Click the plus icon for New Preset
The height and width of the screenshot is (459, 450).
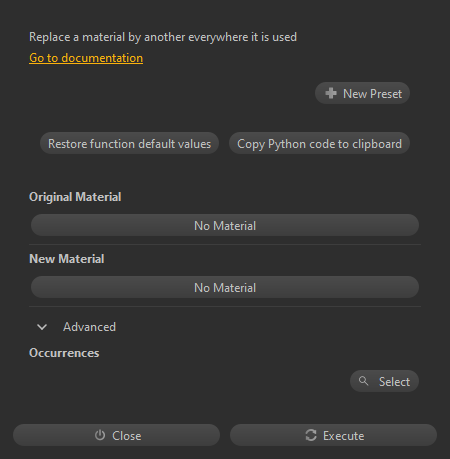[331, 93]
